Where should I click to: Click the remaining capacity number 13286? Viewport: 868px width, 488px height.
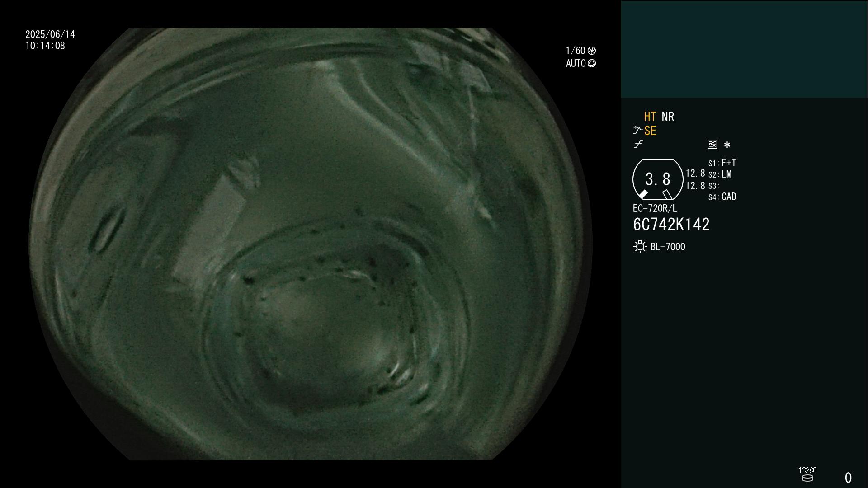(x=807, y=470)
